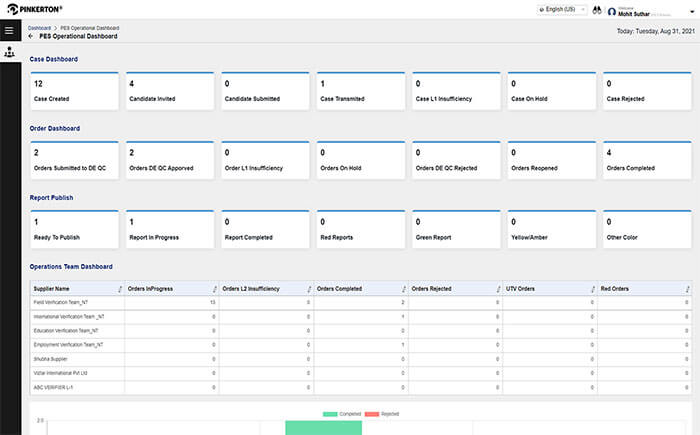This screenshot has height=435, width=700.
Task: Open the Yellow/Amber card
Action: 552,229
